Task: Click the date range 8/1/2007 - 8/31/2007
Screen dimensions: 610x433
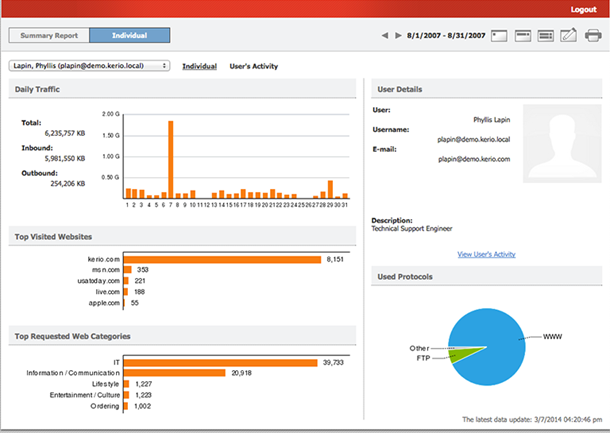Action: [x=446, y=35]
